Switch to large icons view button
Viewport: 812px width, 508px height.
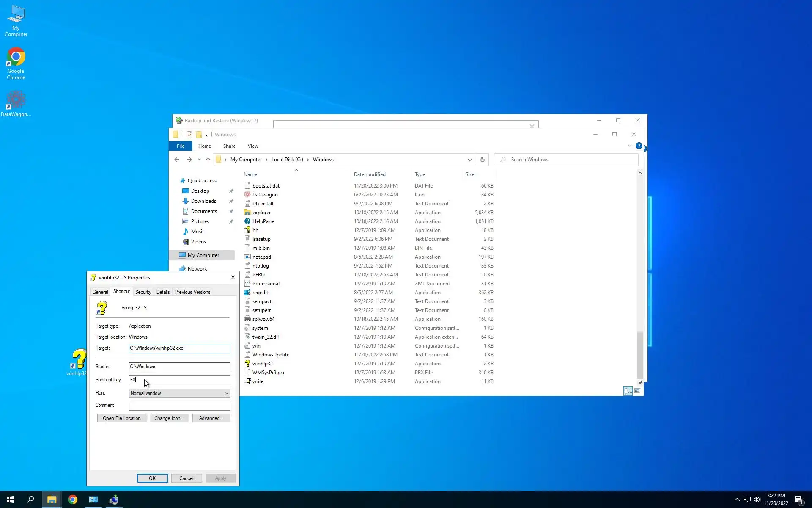(637, 391)
